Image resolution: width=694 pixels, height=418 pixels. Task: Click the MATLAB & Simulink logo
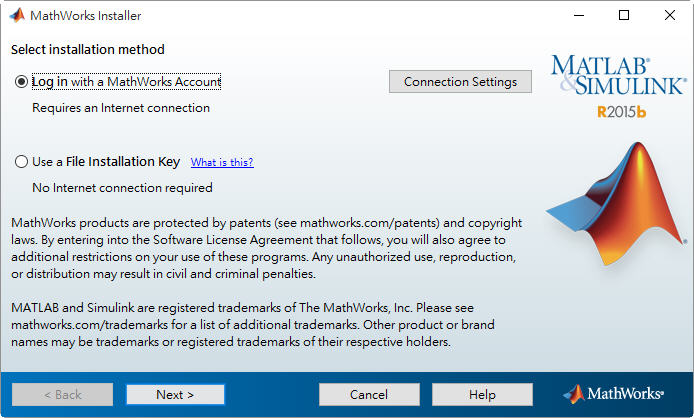[618, 75]
